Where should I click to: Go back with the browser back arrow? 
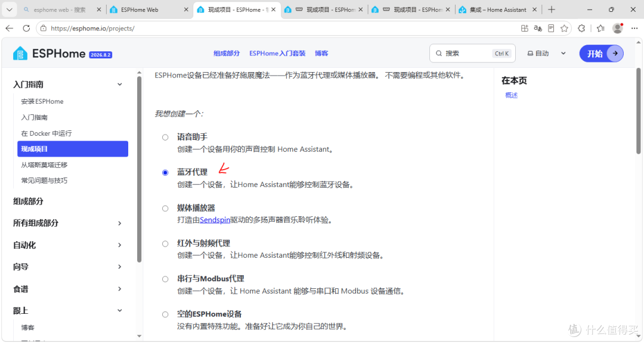(10, 29)
